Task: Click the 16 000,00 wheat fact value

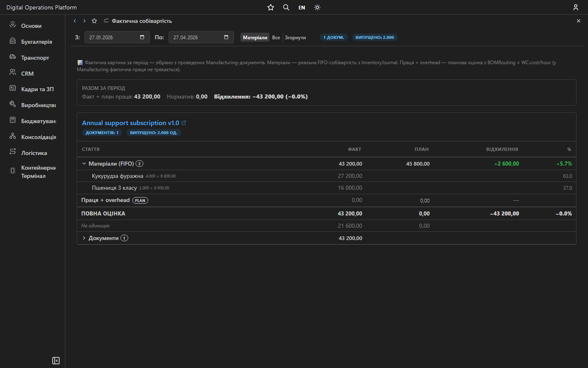Action: 350,188
